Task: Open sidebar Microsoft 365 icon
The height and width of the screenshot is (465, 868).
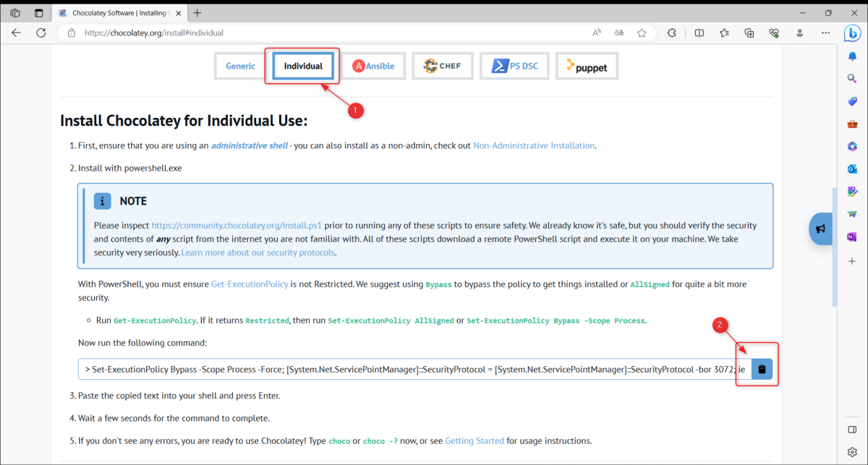Action: [852, 146]
